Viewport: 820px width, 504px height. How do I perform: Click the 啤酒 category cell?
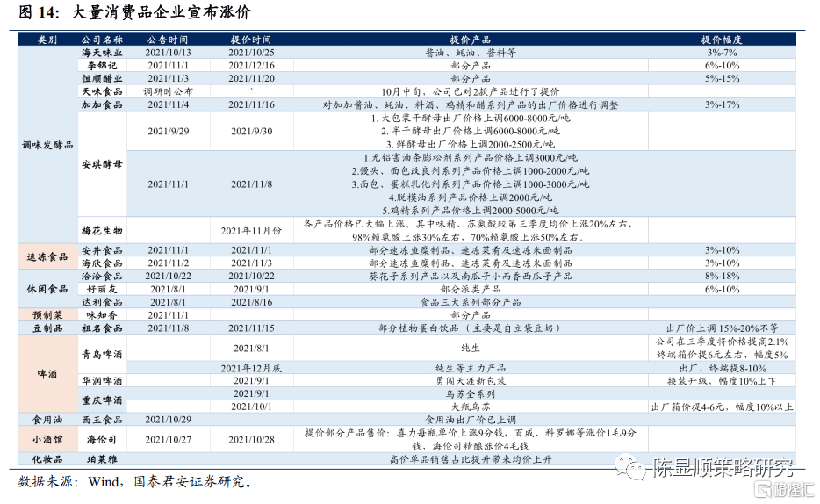(x=47, y=375)
